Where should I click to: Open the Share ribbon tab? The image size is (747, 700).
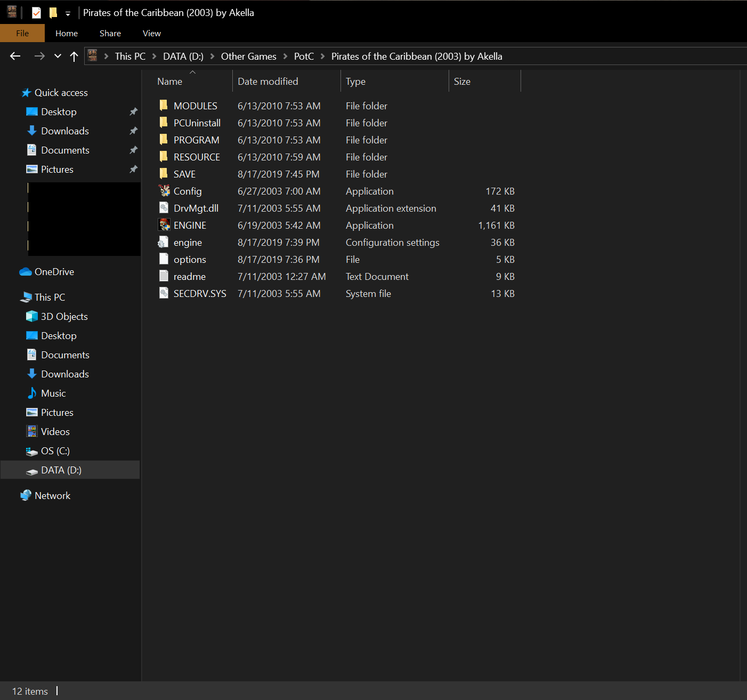click(110, 33)
